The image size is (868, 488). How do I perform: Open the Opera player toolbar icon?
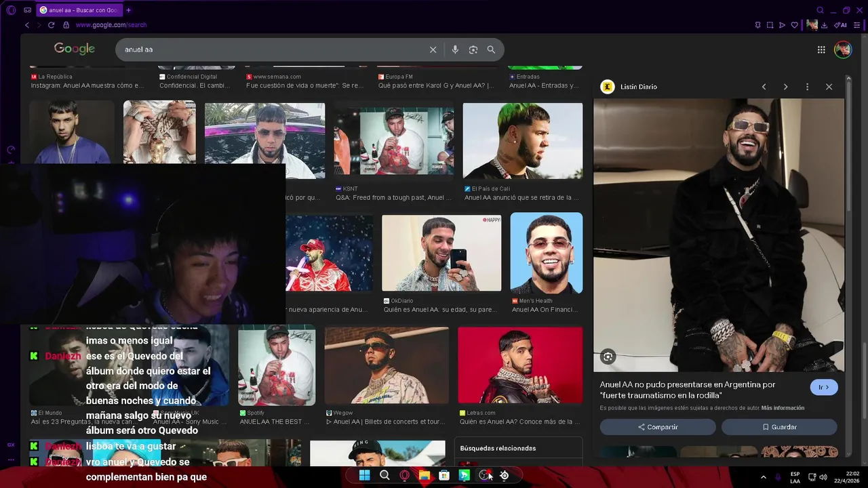coord(782,25)
